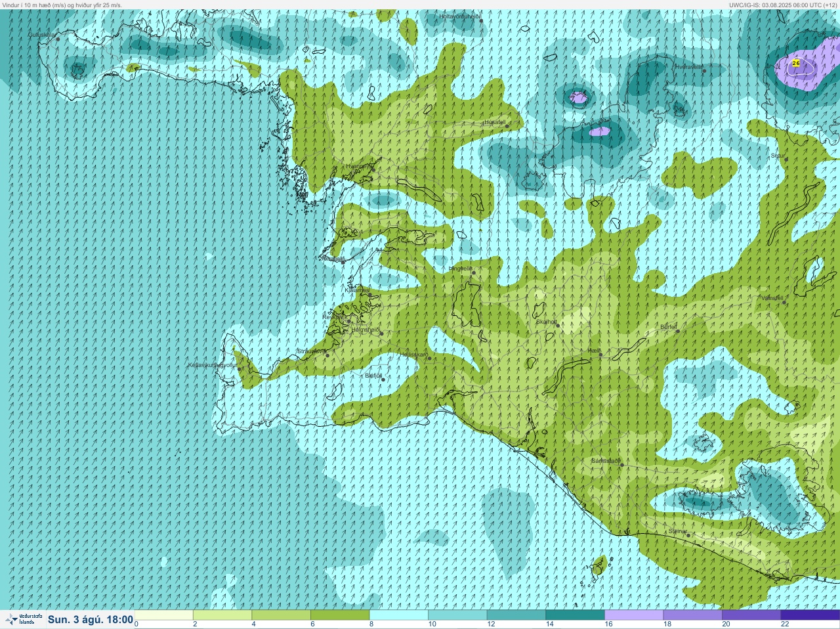
Task: Click the Setur station label
Action: (x=778, y=156)
